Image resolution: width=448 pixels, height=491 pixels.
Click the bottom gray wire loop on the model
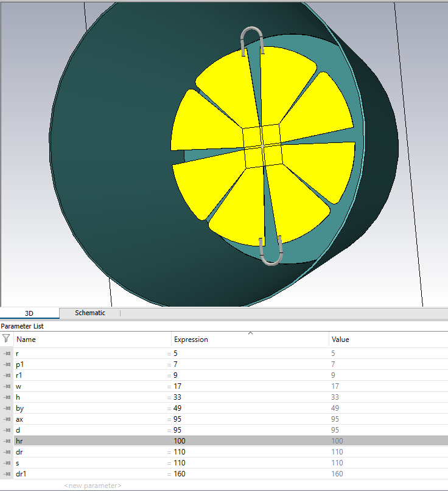coord(272,263)
